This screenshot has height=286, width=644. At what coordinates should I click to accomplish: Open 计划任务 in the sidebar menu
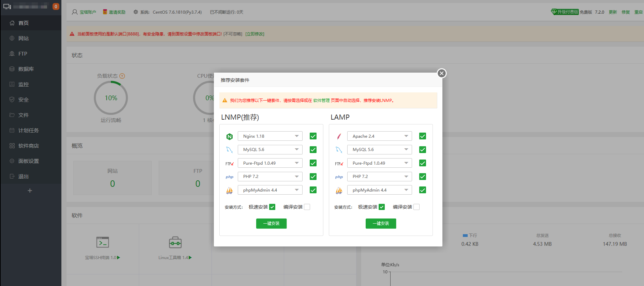point(31,130)
